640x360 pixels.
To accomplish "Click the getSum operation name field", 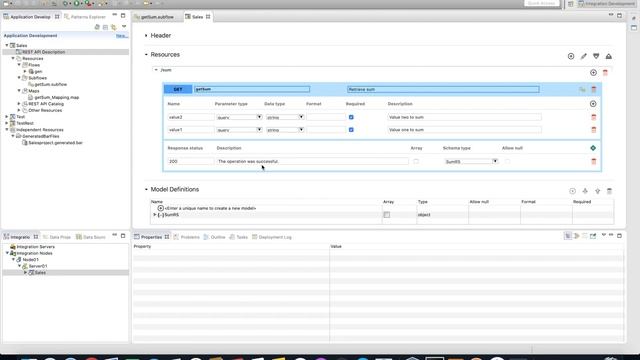I will pos(252,89).
